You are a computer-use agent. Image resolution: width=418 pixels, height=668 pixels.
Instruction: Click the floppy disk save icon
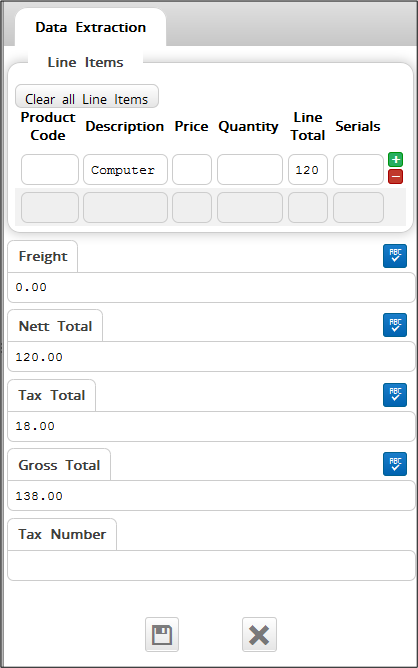[162, 634]
